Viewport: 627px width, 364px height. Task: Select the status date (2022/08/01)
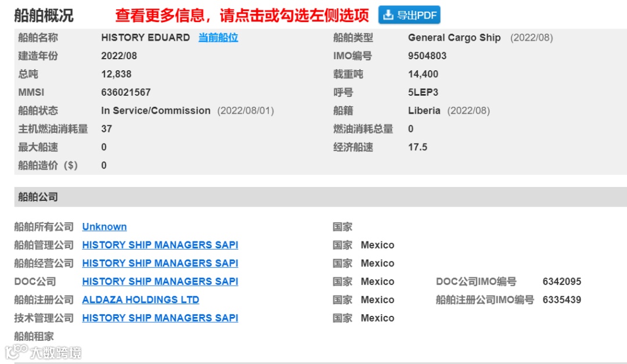[x=246, y=110]
